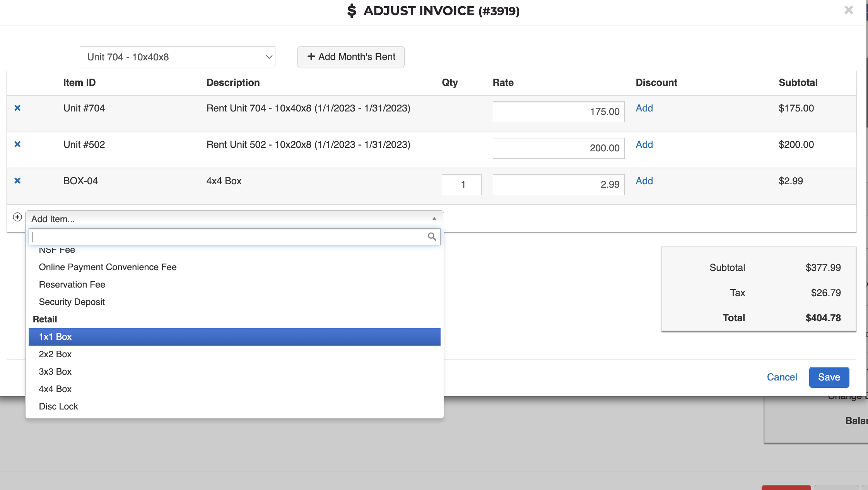
Task: Open the Unit 704 - 10x40x8 selector
Action: (177, 57)
